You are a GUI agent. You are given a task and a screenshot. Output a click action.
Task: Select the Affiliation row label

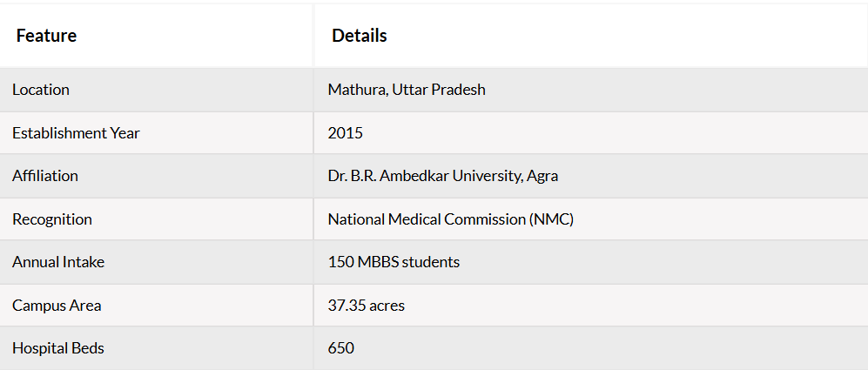click(45, 176)
